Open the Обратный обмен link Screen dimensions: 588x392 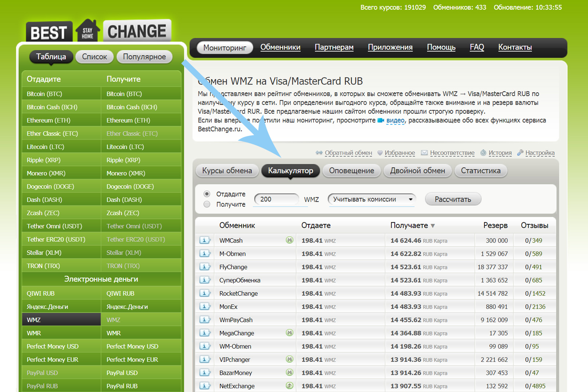(348, 152)
